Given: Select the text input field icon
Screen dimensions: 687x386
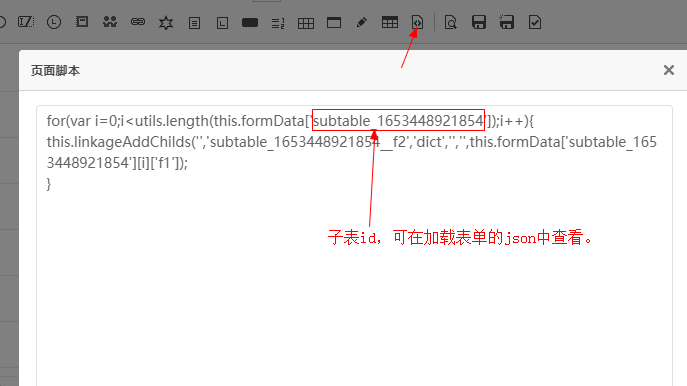Looking at the screenshot, I should [26, 22].
